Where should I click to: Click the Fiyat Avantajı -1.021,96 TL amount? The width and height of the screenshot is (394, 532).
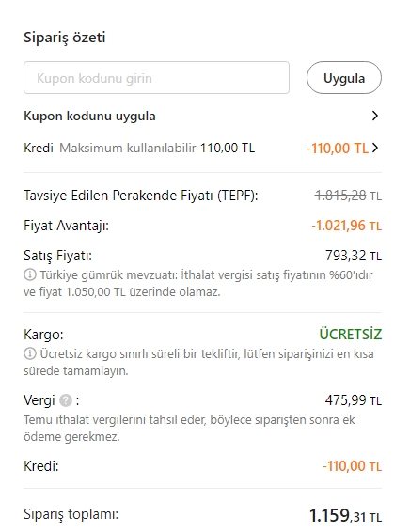click(x=346, y=226)
